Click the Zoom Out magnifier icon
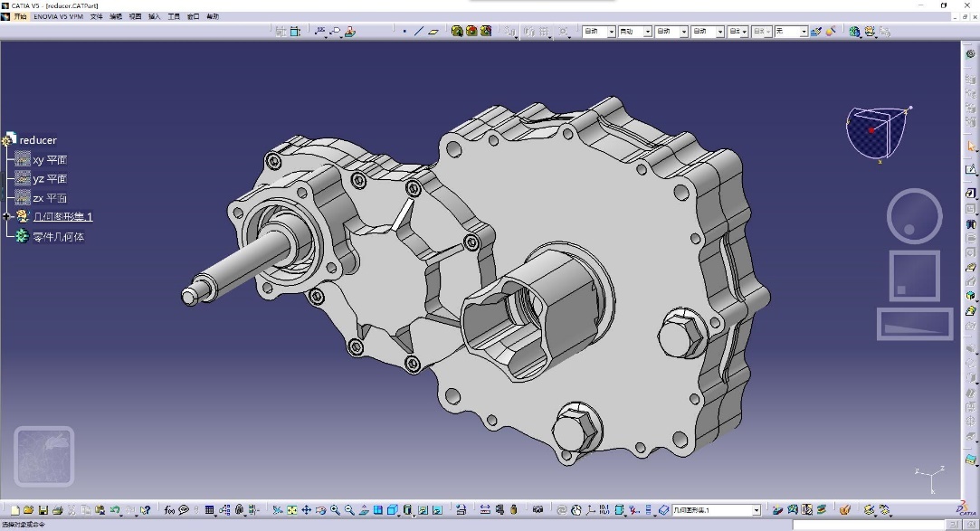980x531 pixels. pyautogui.click(x=349, y=511)
